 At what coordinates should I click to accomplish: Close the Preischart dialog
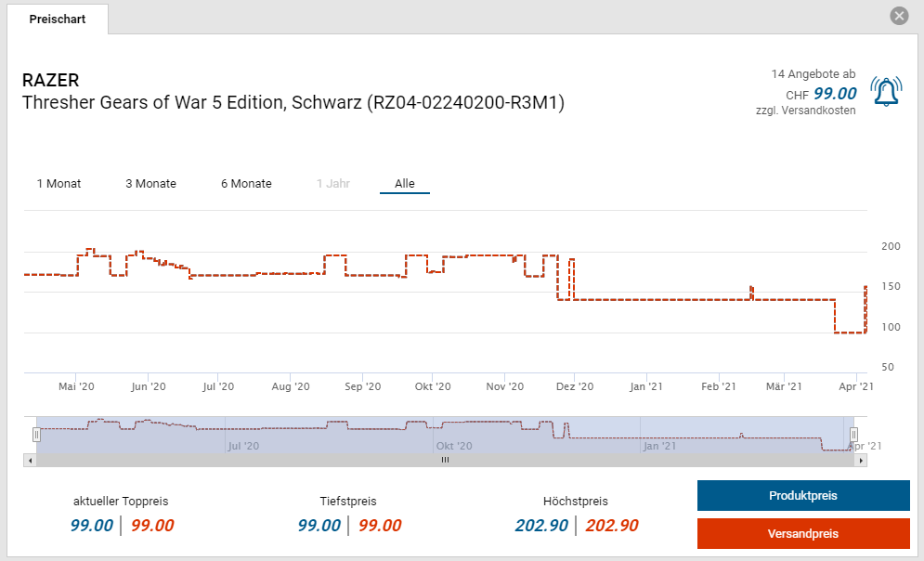pos(898,16)
